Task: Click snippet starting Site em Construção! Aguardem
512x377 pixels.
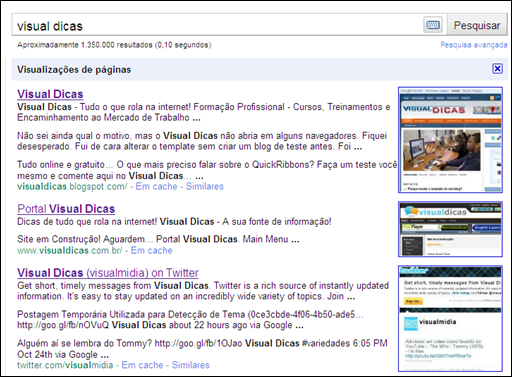Action: tap(158, 239)
